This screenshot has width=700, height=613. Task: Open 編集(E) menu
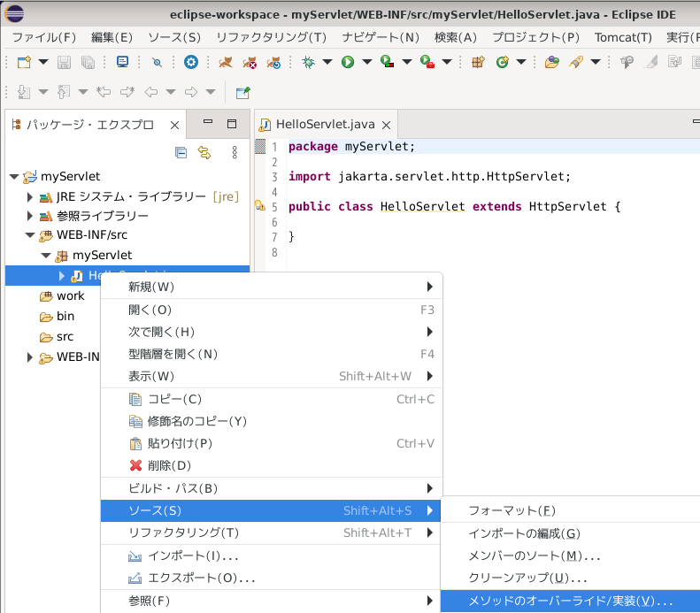click(112, 37)
